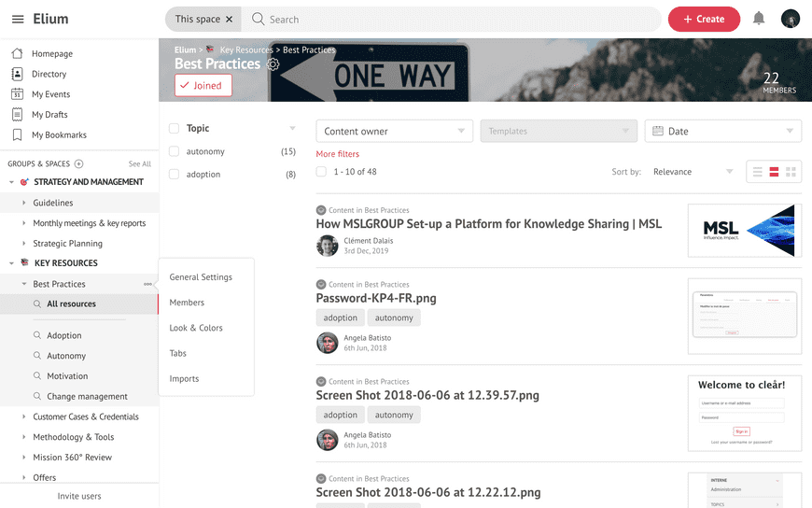Add a new group or space
Viewport: 812px width, 508px height.
tap(78, 163)
